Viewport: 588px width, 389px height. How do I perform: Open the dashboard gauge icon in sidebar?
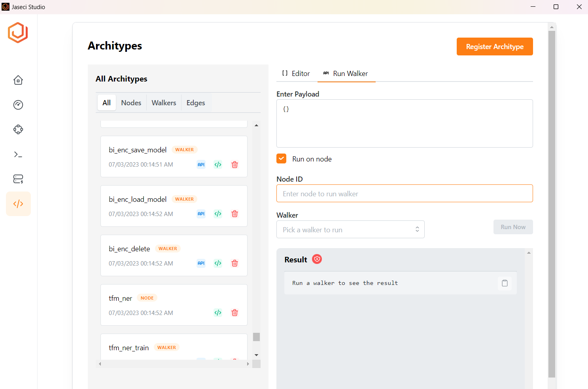[x=18, y=105]
